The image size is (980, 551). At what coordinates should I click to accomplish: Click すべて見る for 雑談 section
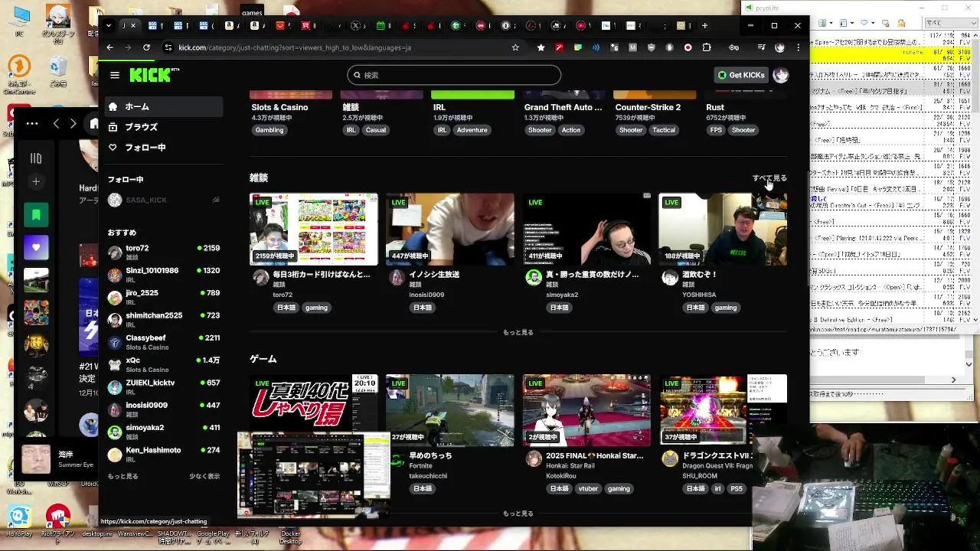[x=769, y=178]
